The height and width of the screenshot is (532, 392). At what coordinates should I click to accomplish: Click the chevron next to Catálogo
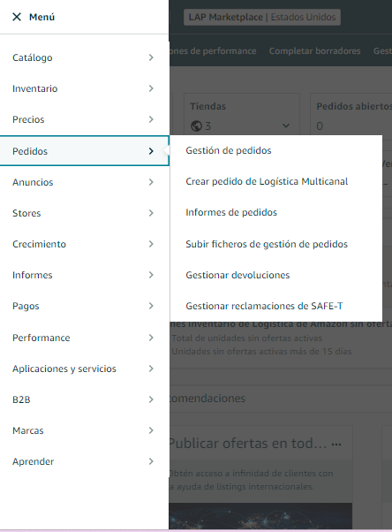[151, 57]
